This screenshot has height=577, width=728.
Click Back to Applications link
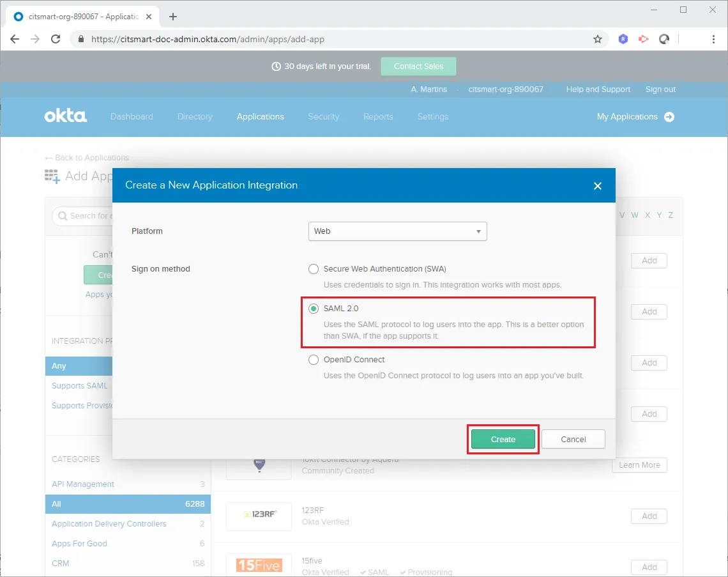(87, 157)
